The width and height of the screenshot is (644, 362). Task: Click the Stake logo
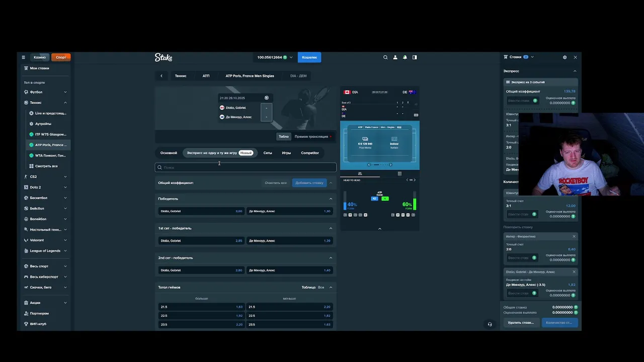tap(164, 57)
